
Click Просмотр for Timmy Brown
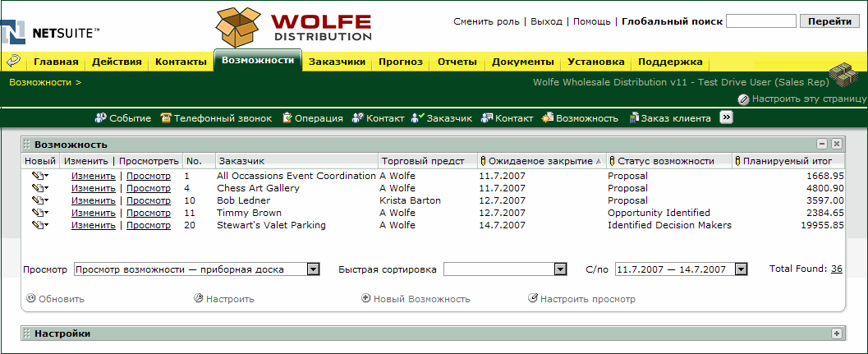pyautogui.click(x=149, y=213)
